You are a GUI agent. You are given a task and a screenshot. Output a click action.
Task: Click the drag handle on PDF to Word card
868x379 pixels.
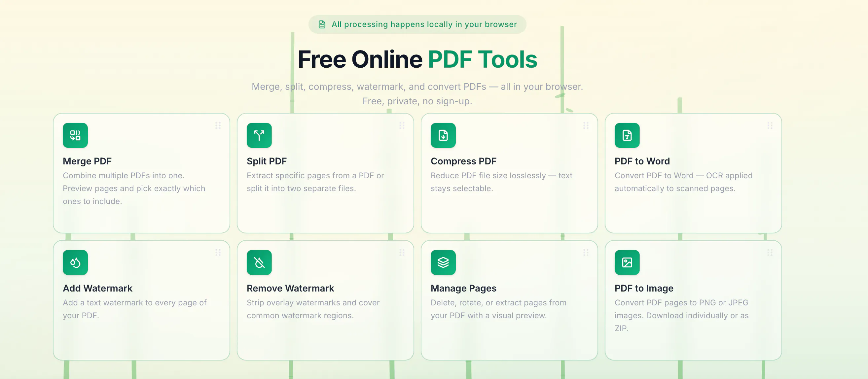(x=770, y=126)
